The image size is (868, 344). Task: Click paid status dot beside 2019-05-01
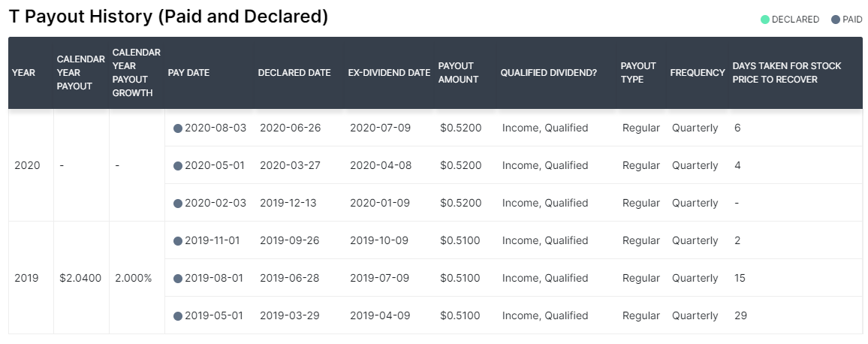click(178, 316)
